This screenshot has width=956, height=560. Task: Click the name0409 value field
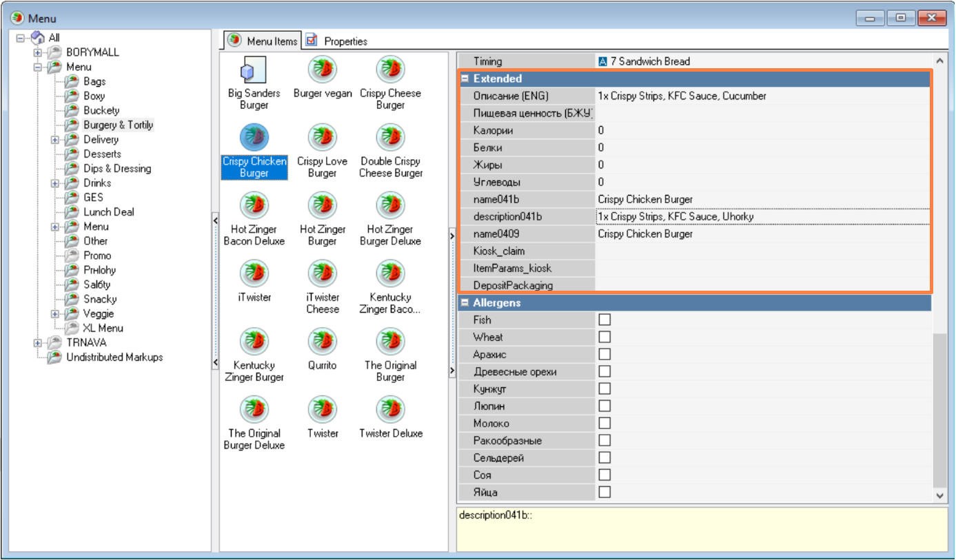pyautogui.click(x=763, y=234)
